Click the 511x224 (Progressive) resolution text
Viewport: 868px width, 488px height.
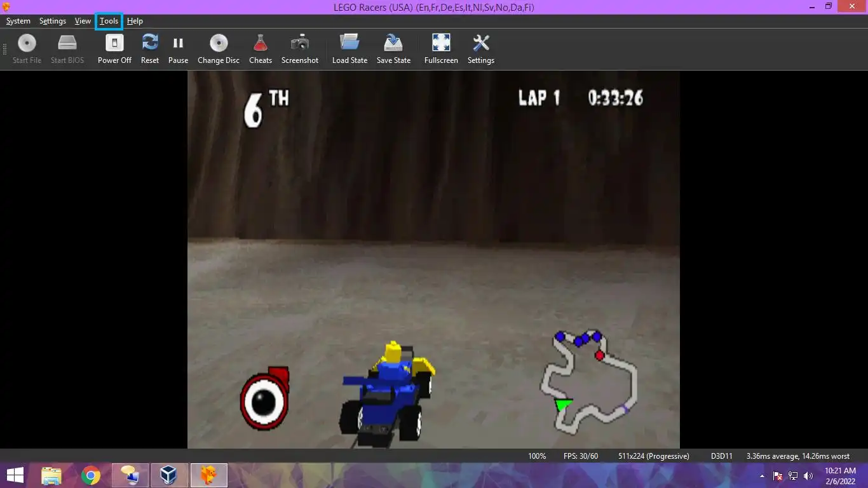(654, 456)
